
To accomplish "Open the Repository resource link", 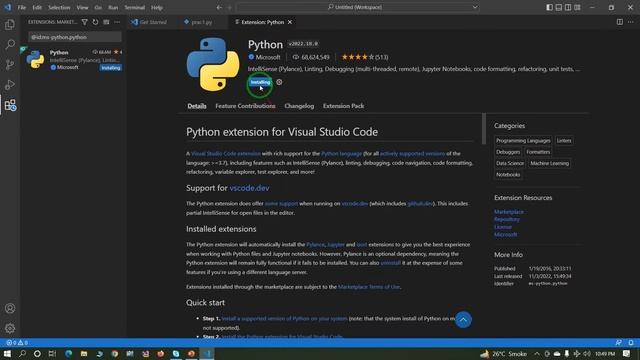I will tap(507, 219).
